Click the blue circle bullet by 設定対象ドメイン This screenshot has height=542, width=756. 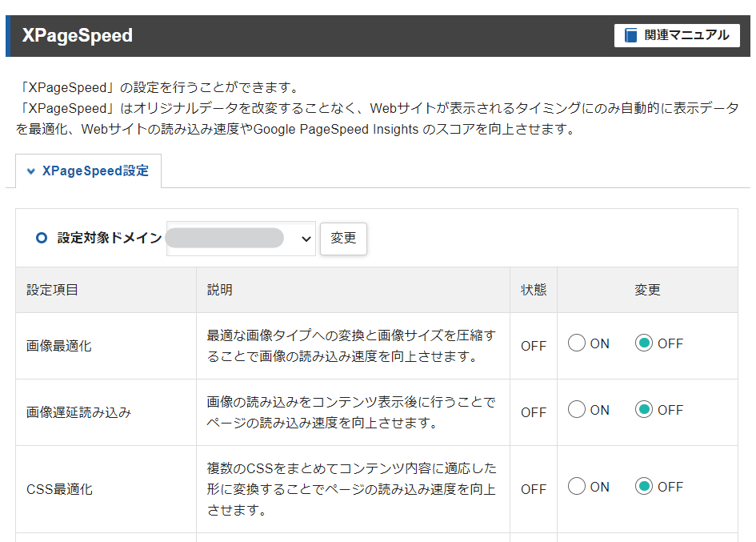tap(42, 238)
